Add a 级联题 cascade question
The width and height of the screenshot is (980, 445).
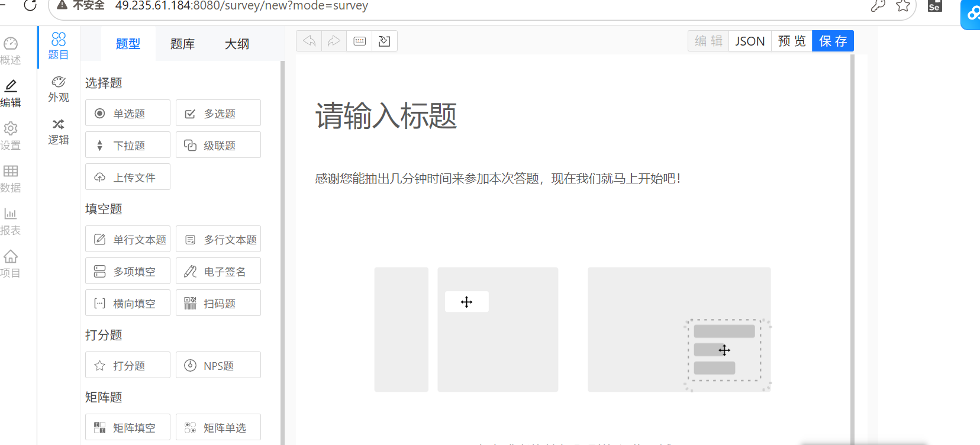(218, 145)
